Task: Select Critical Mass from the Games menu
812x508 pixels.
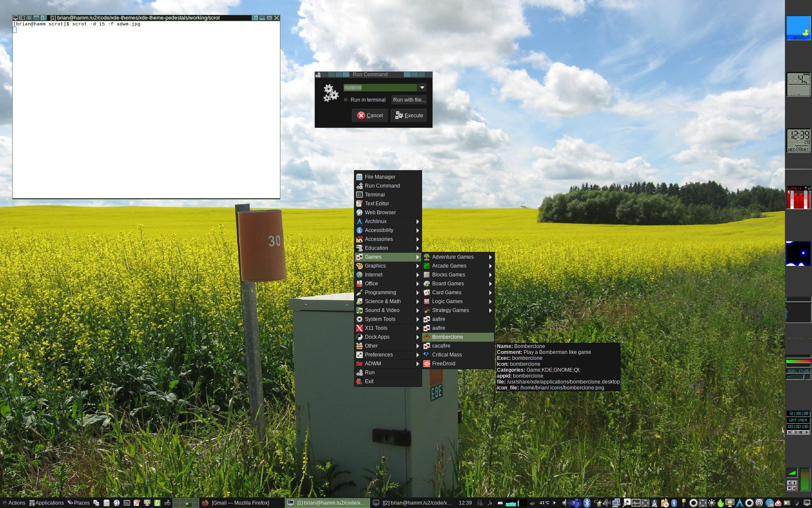Action: tap(447, 355)
